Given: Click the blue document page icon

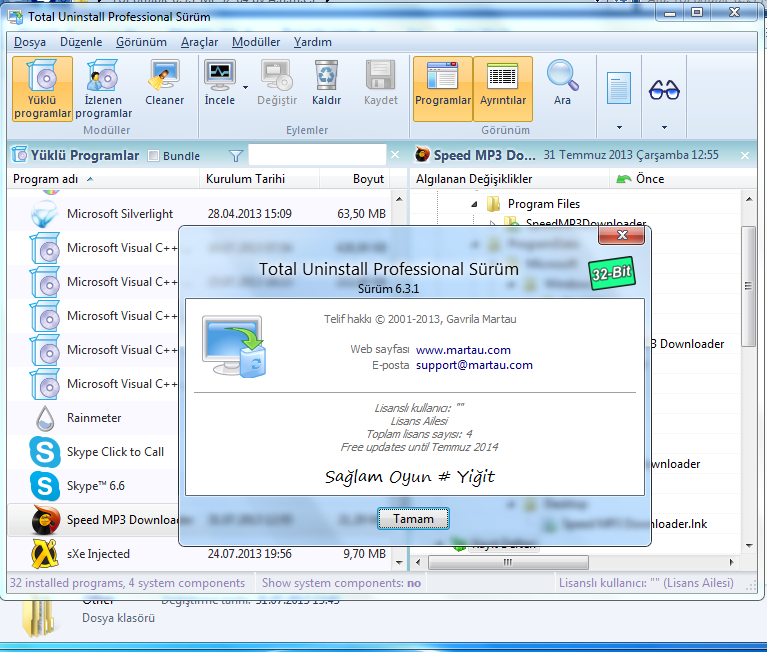Looking at the screenshot, I should pyautogui.click(x=619, y=88).
